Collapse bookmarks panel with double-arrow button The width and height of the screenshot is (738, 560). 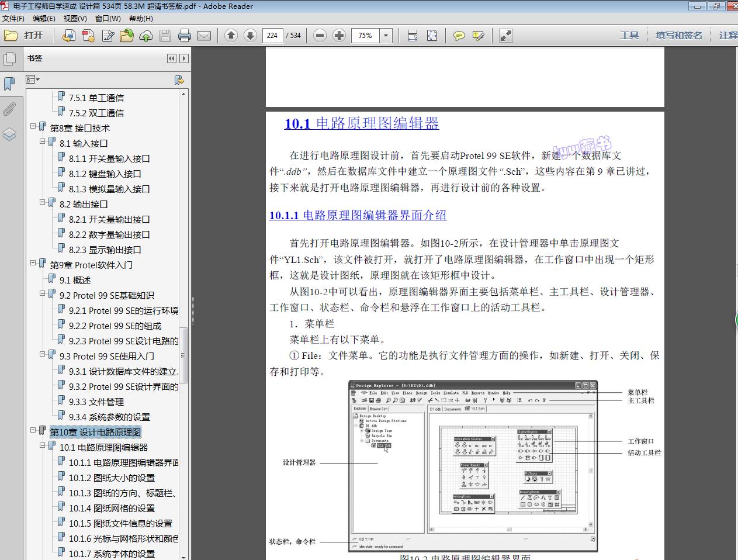pos(171,58)
